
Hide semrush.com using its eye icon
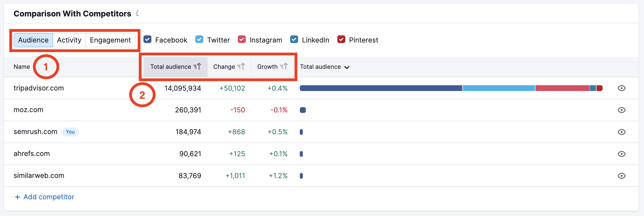coord(622,132)
